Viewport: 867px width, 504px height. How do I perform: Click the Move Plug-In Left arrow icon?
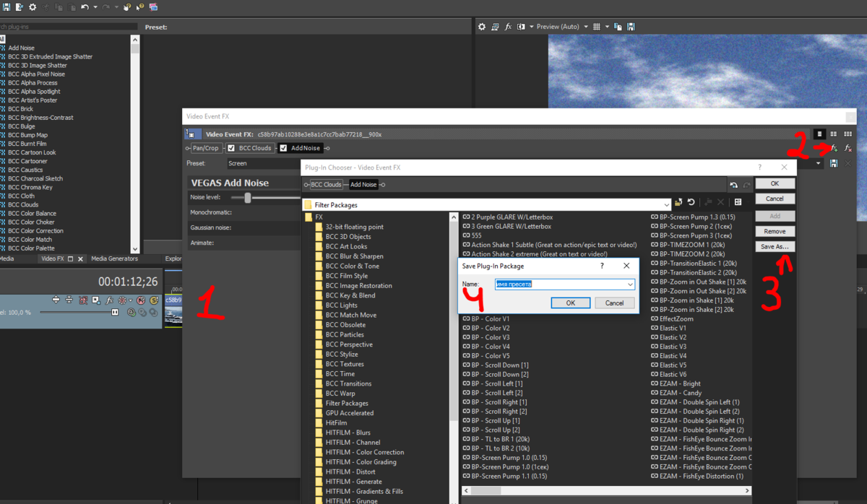pos(733,185)
